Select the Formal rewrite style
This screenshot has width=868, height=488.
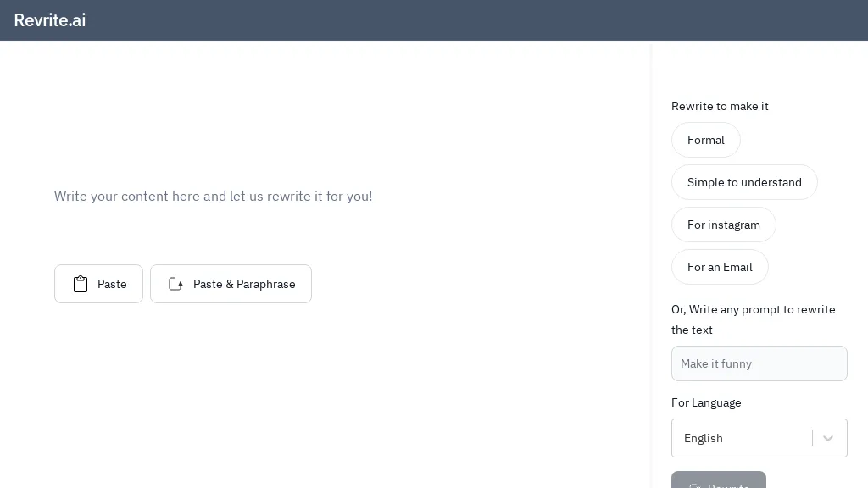(x=706, y=140)
